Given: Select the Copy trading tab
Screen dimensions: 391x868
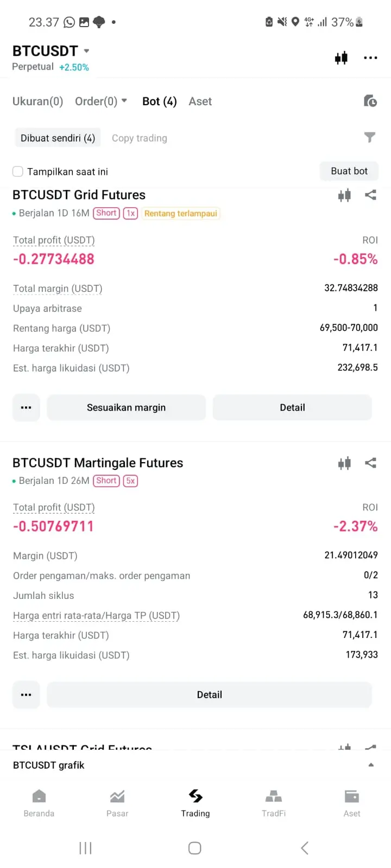Looking at the screenshot, I should (140, 138).
